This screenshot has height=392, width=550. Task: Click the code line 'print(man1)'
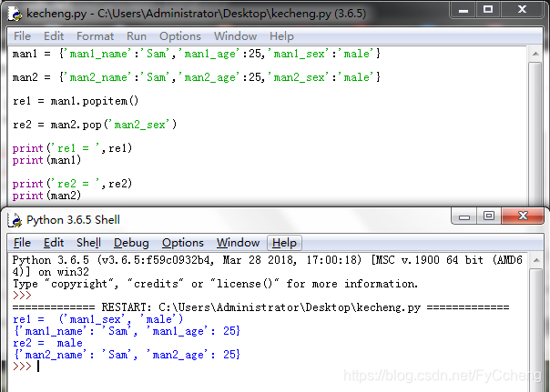47,160
